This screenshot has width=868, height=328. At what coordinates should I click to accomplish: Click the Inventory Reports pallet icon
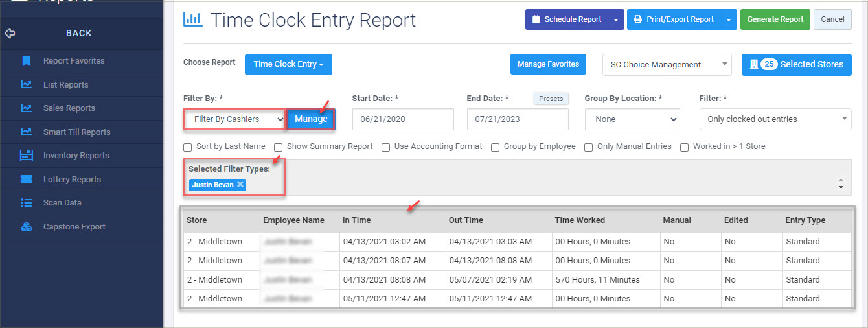coord(27,156)
